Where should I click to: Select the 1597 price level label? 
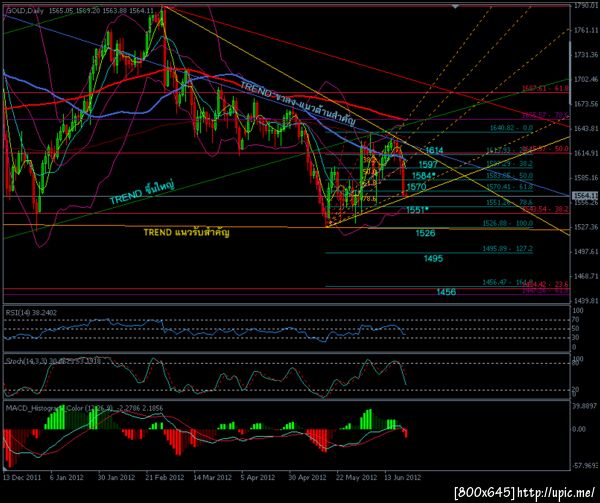pos(428,165)
